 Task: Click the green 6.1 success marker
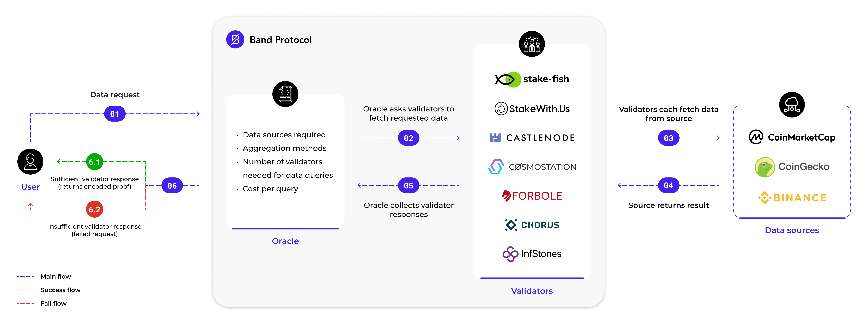pyautogui.click(x=95, y=162)
